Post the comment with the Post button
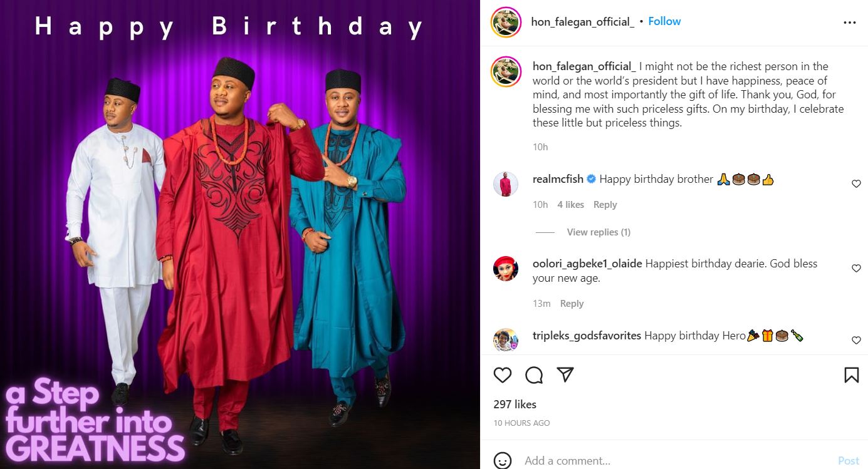The image size is (868, 469). tap(848, 460)
